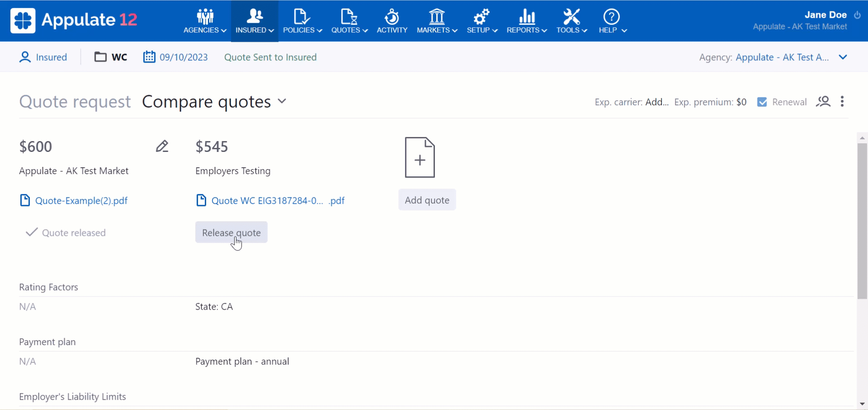
Task: Click the $600 quote amount
Action: (36, 146)
